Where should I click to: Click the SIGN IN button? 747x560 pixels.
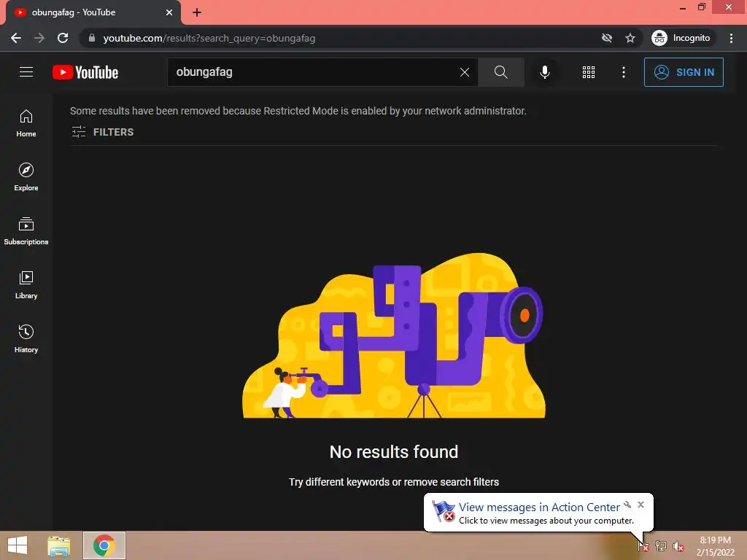[684, 72]
